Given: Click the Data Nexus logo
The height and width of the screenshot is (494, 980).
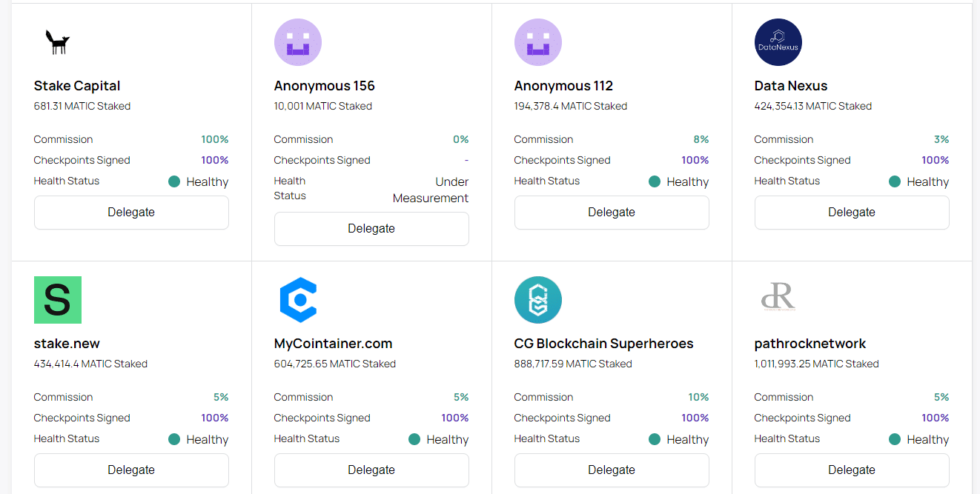Looking at the screenshot, I should [x=778, y=42].
